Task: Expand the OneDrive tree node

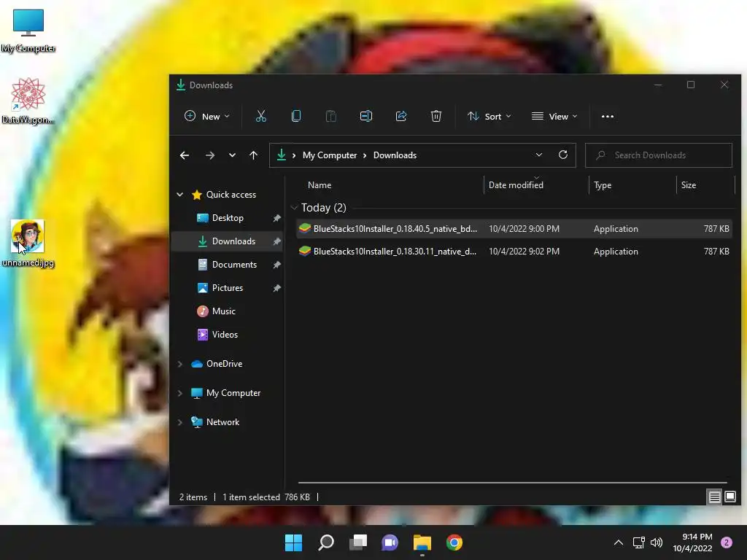Action: coord(180,364)
